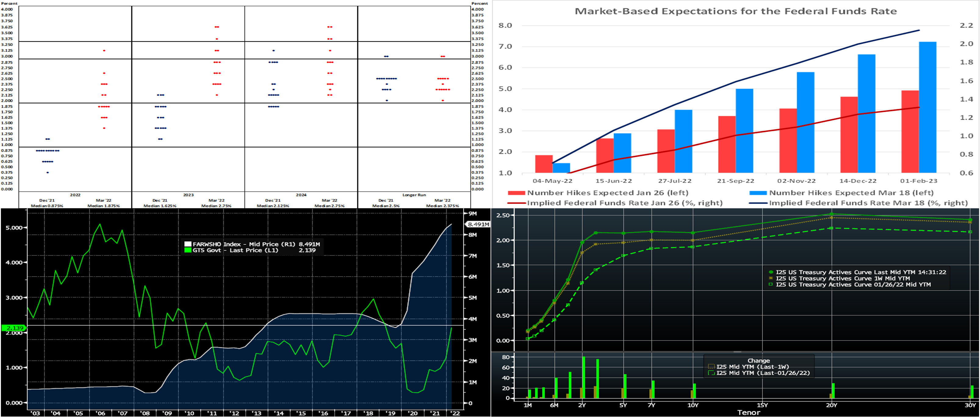Click the 10Y tick on Tenor axis

693,405
